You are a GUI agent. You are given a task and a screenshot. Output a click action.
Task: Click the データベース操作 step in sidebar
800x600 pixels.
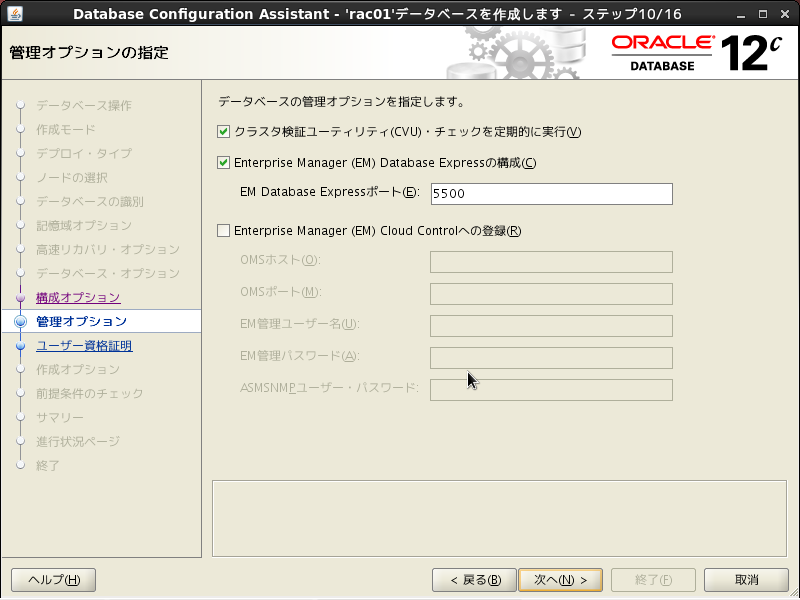tap(84, 106)
